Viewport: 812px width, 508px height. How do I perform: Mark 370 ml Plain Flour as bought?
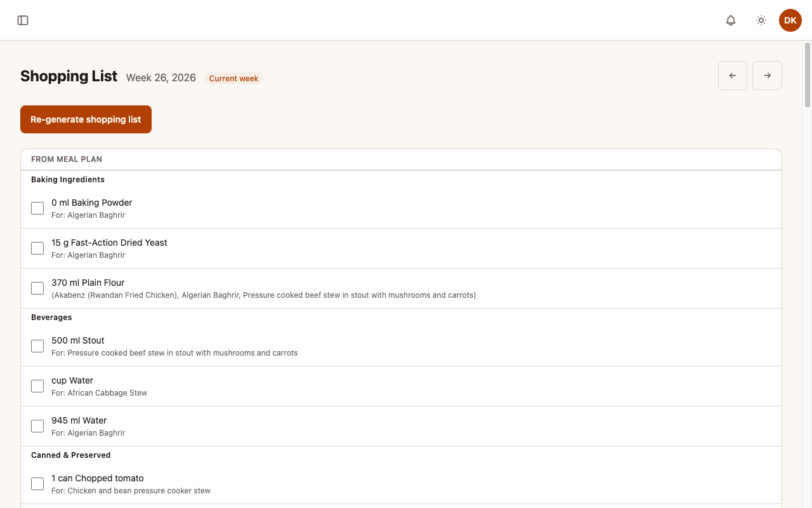[x=37, y=288]
